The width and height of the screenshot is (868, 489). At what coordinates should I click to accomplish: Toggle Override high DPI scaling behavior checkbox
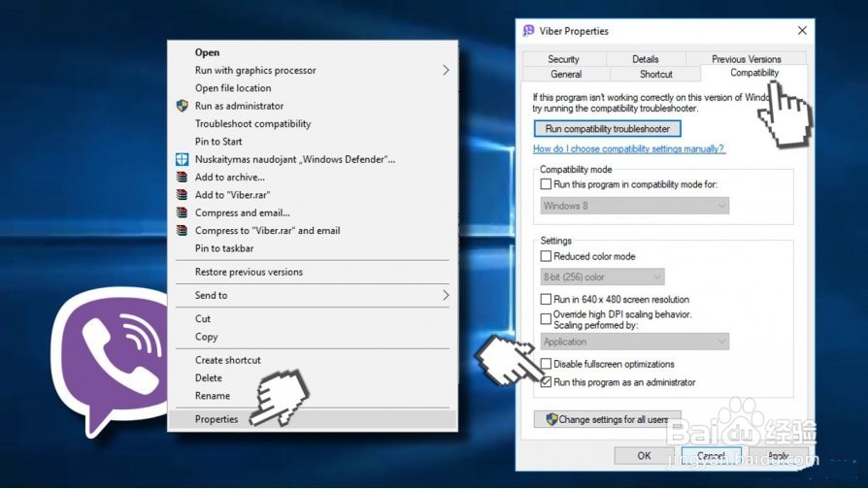point(546,318)
